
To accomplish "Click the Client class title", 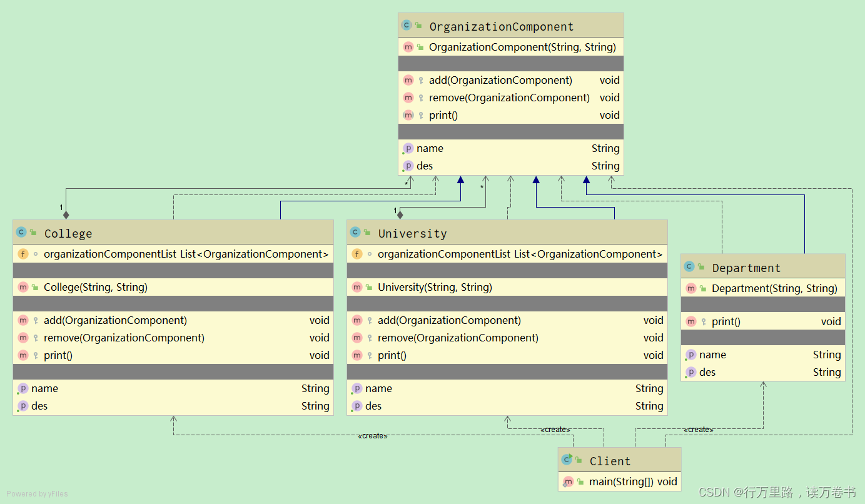I will click(610, 461).
